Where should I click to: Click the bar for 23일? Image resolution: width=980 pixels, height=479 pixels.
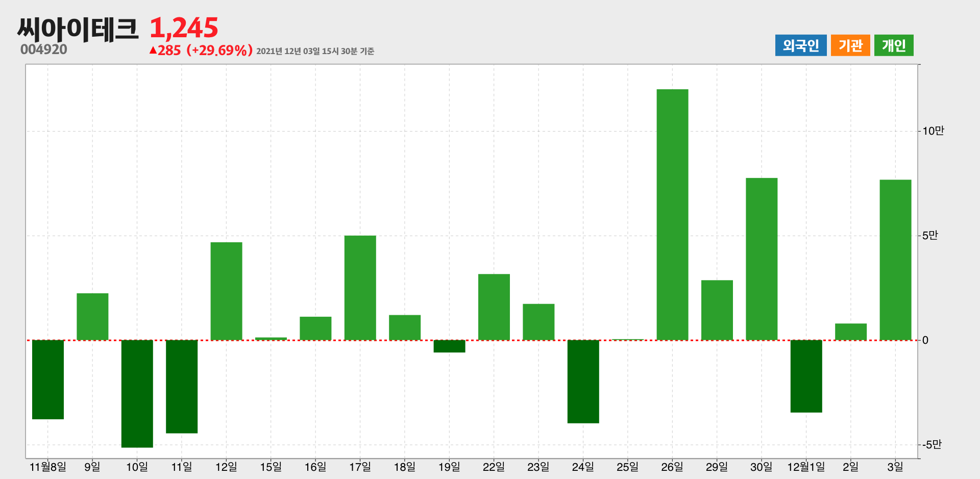click(538, 322)
